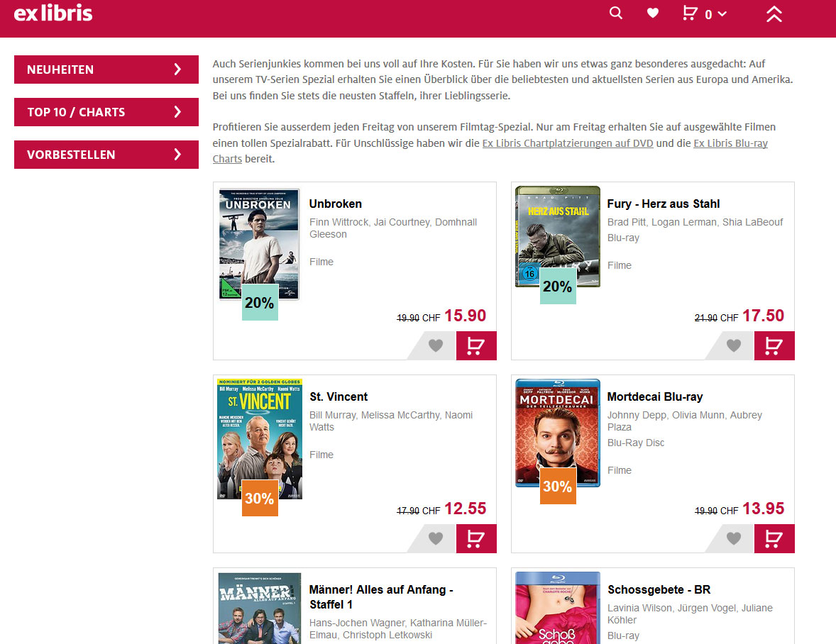836x644 pixels.
Task: Open the NEUHEITEN menu item
Action: [106, 70]
